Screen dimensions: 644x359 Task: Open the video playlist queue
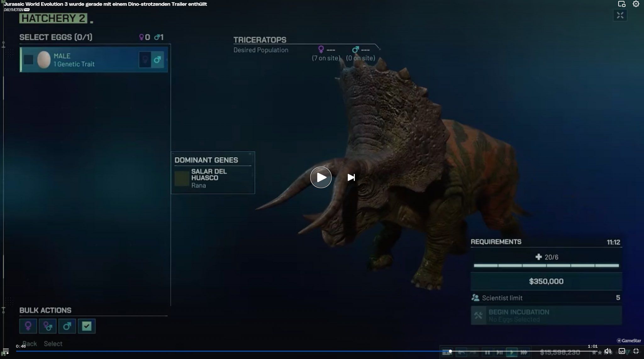(6, 351)
